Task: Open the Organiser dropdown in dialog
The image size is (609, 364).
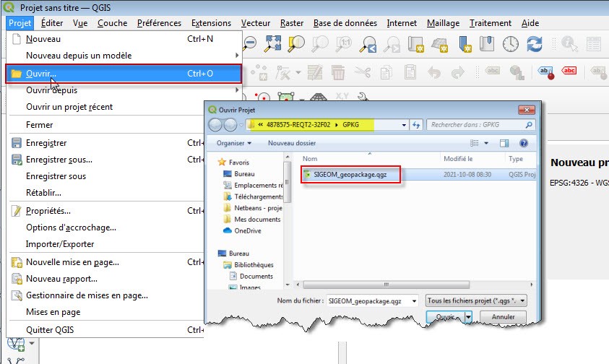Action: [x=234, y=143]
